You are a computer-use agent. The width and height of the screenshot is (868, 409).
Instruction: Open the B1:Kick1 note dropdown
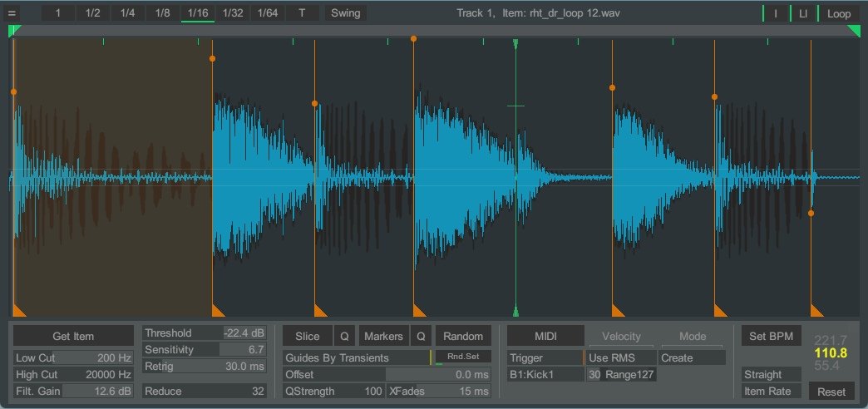tap(545, 375)
